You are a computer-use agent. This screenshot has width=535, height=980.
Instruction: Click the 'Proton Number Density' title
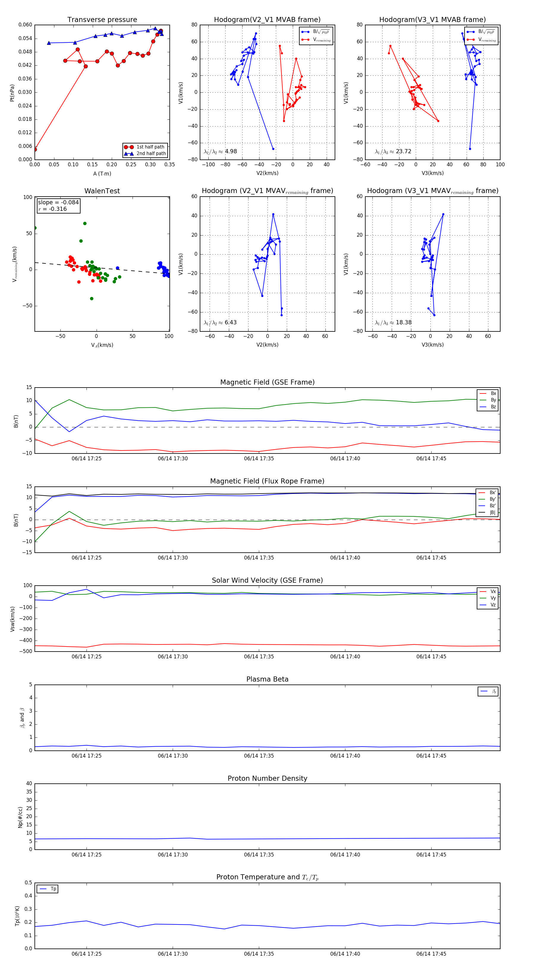pyautogui.click(x=267, y=778)
